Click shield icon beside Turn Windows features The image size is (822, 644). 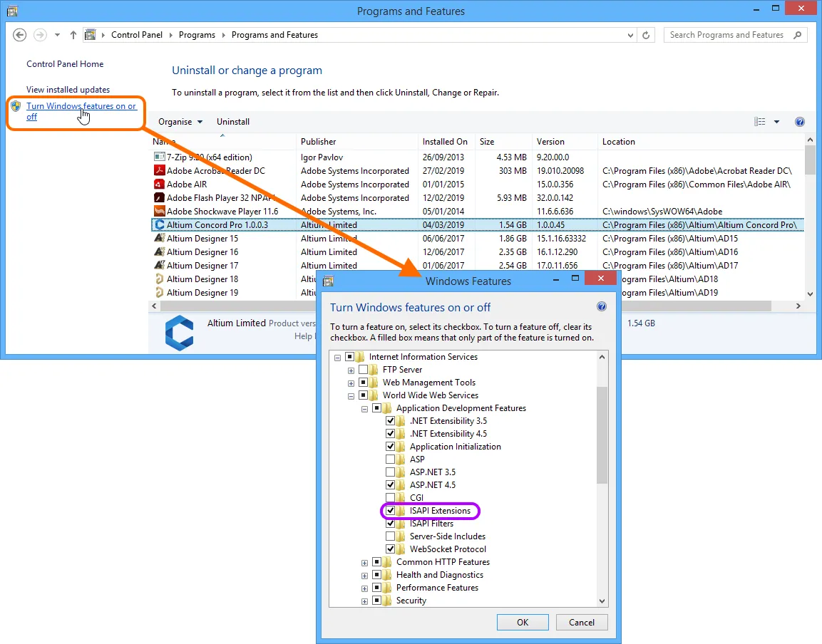click(16, 106)
